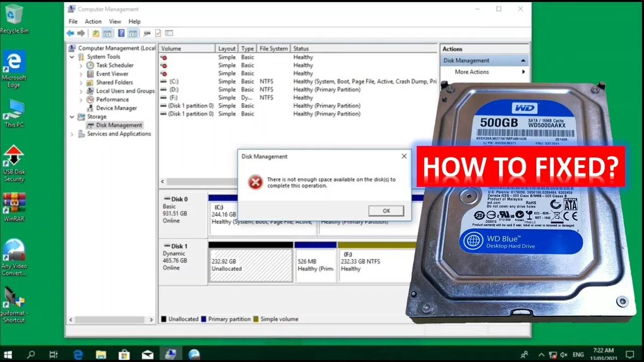Select Device Manager in the tree

116,108
